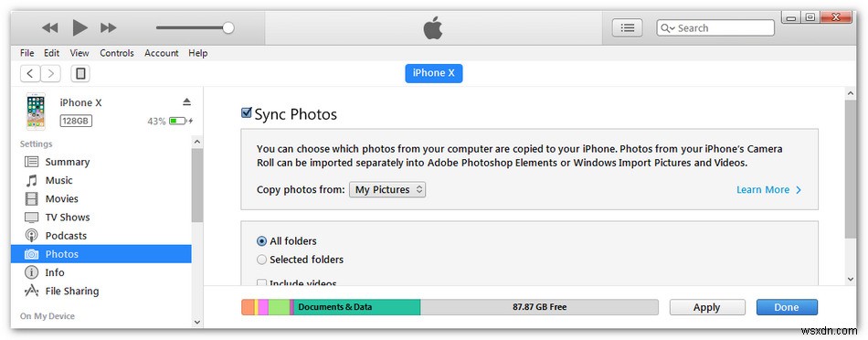Toggle the Sync Photos checkbox
Image resolution: width=868 pixels, height=340 pixels.
coord(247,113)
